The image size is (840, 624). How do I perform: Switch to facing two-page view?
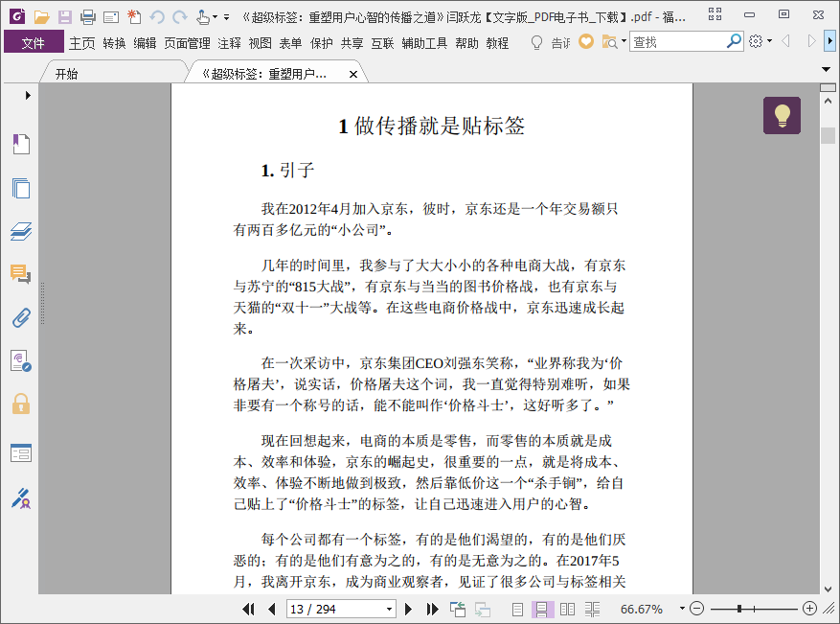pyautogui.click(x=567, y=610)
